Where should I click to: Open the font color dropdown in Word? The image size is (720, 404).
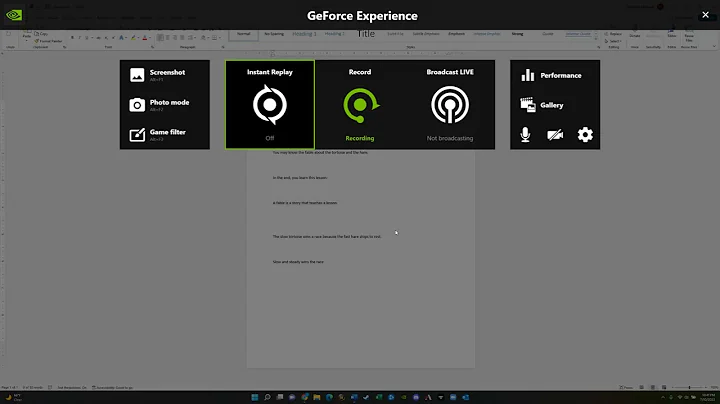[150, 38]
